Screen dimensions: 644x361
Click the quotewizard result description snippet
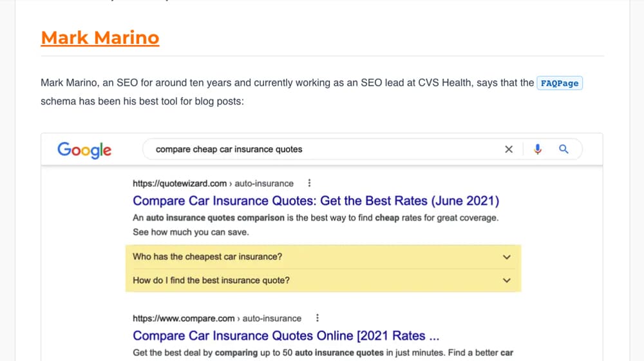pyautogui.click(x=316, y=225)
